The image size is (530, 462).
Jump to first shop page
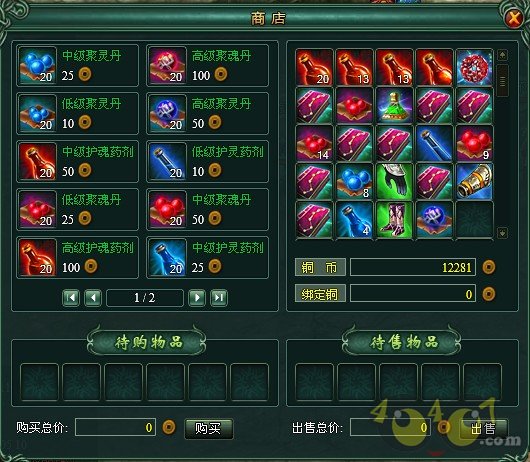pyautogui.click(x=71, y=298)
